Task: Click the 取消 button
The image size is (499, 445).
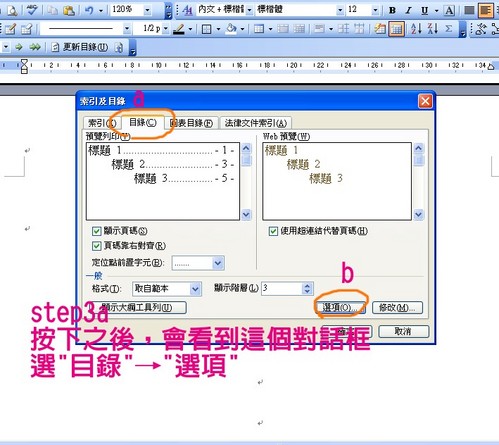Action: 403,332
